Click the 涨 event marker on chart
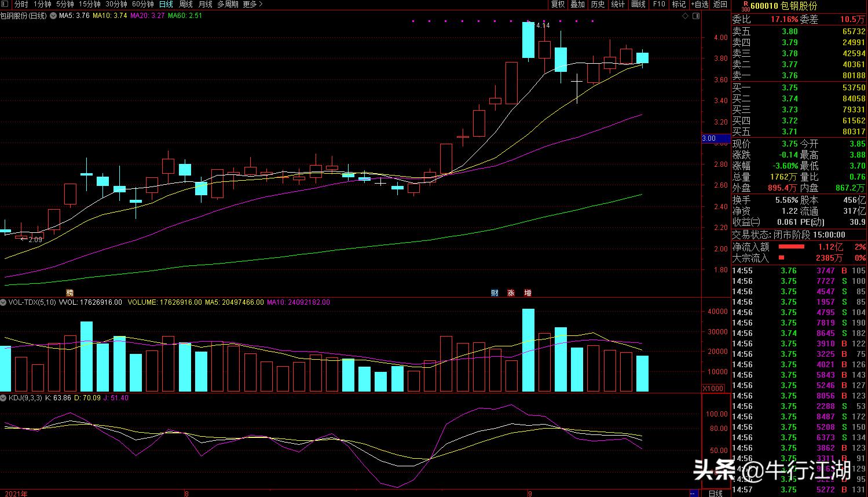 pos(511,293)
